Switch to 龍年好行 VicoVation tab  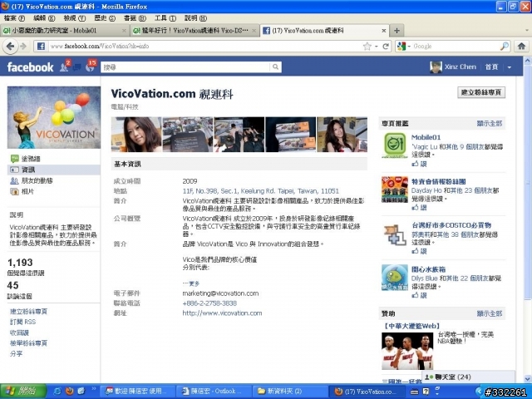(195, 31)
